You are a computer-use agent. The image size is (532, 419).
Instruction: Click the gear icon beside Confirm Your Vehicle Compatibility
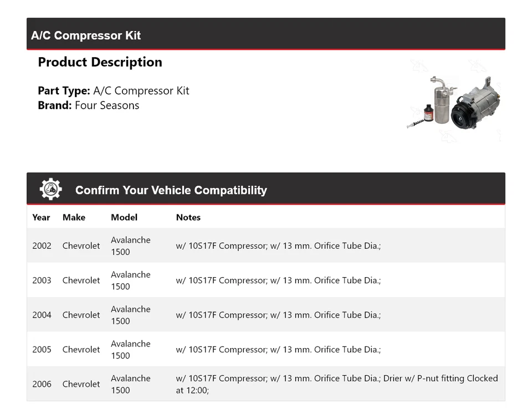coord(50,190)
